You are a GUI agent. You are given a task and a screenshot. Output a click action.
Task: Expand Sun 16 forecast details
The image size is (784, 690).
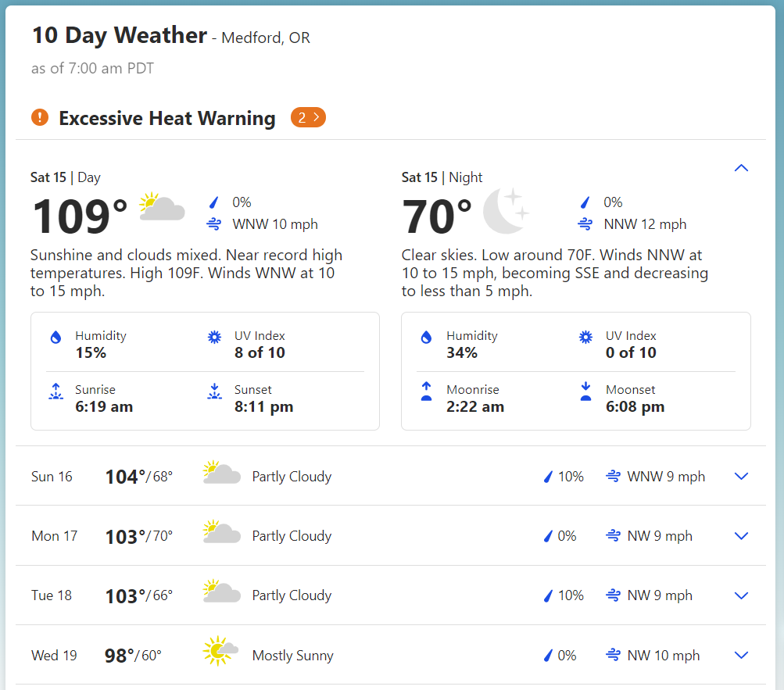click(x=742, y=477)
